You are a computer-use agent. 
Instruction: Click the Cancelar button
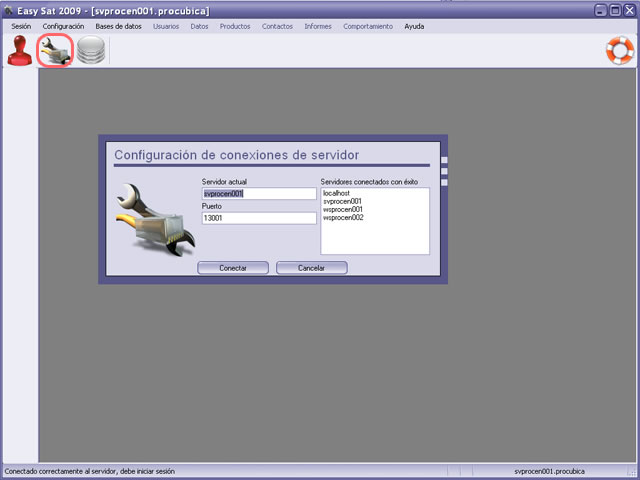[x=311, y=268]
